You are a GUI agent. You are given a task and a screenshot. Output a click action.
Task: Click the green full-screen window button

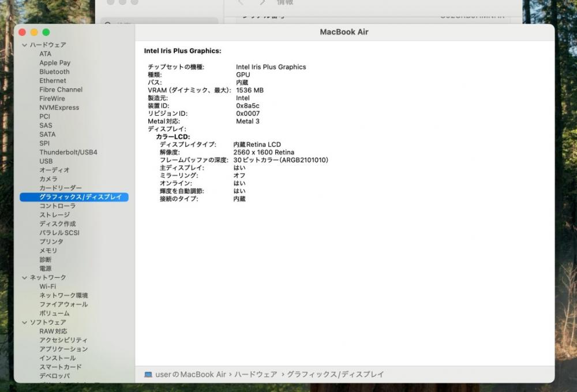point(46,32)
